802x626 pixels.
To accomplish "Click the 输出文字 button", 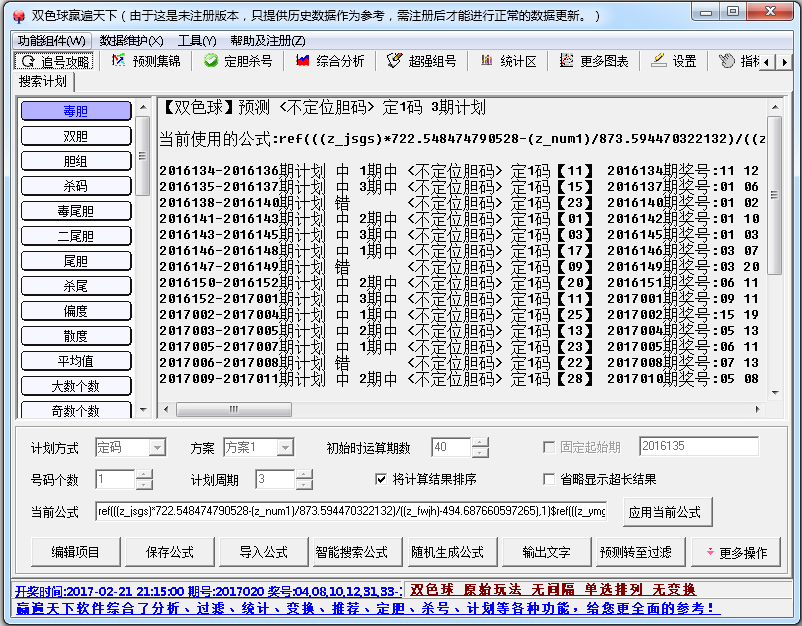I will click(x=547, y=552).
